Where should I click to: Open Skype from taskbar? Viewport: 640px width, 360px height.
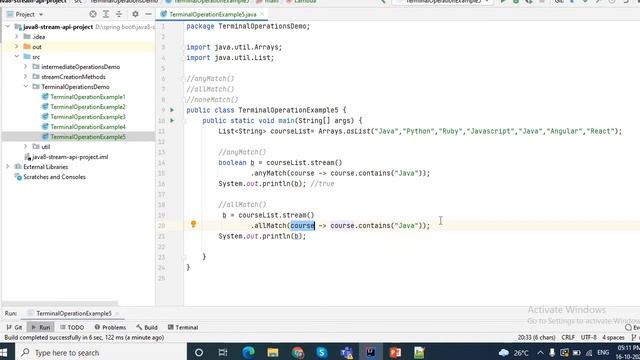click(322, 352)
